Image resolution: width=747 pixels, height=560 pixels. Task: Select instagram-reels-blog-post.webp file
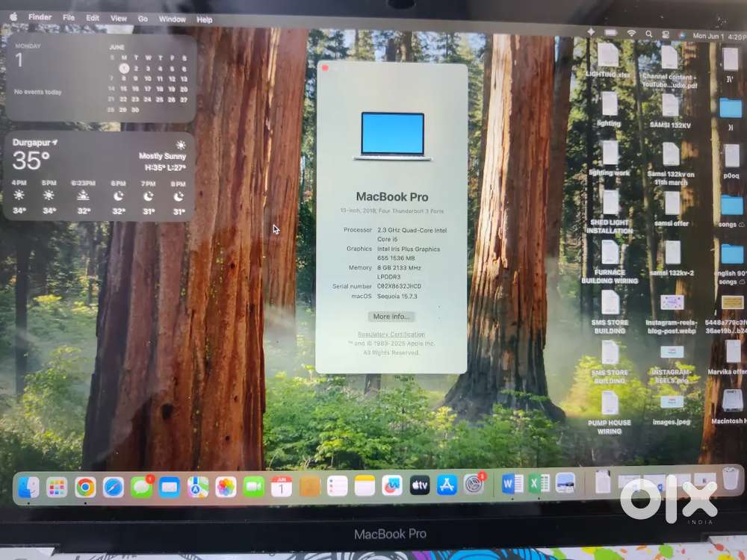pos(672,314)
